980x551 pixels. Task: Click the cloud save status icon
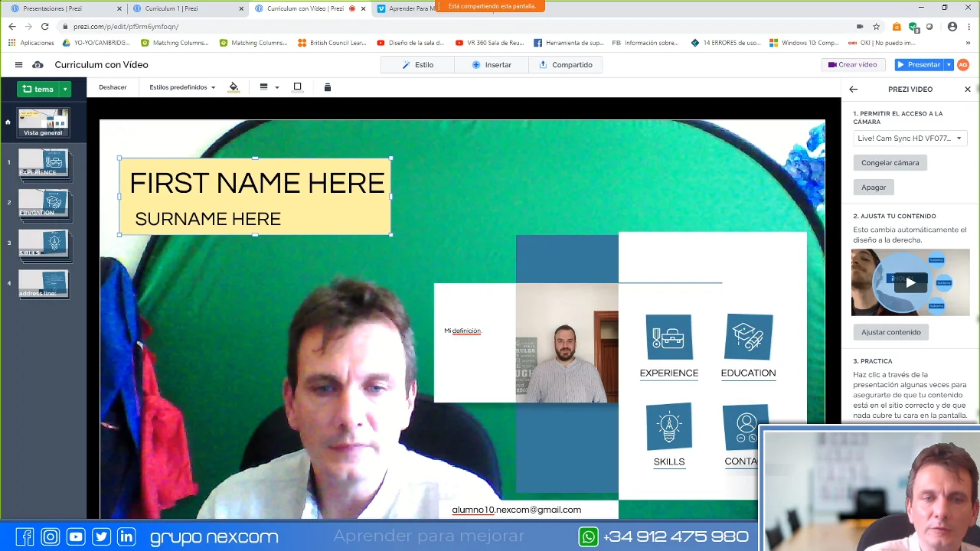pyautogui.click(x=38, y=65)
